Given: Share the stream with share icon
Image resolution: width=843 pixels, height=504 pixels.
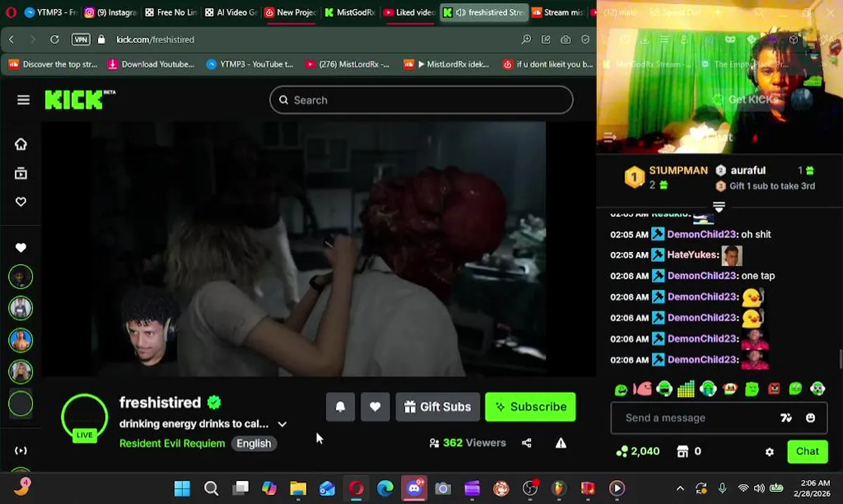Looking at the screenshot, I should 527,443.
